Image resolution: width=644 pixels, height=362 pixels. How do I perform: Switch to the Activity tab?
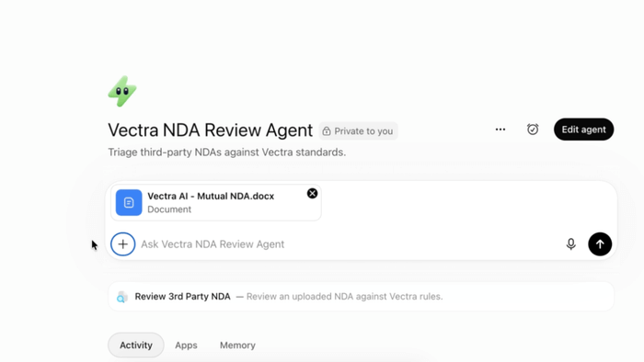(x=136, y=345)
